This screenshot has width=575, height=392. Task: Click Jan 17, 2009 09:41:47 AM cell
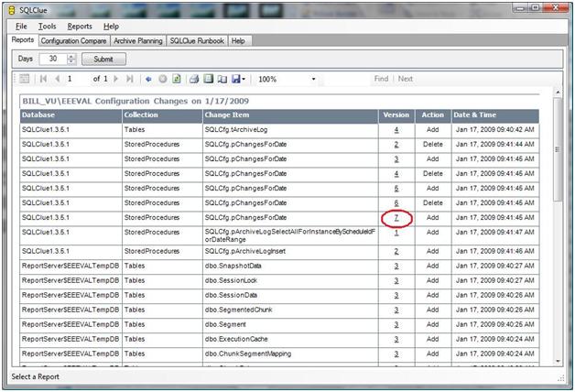click(495, 235)
